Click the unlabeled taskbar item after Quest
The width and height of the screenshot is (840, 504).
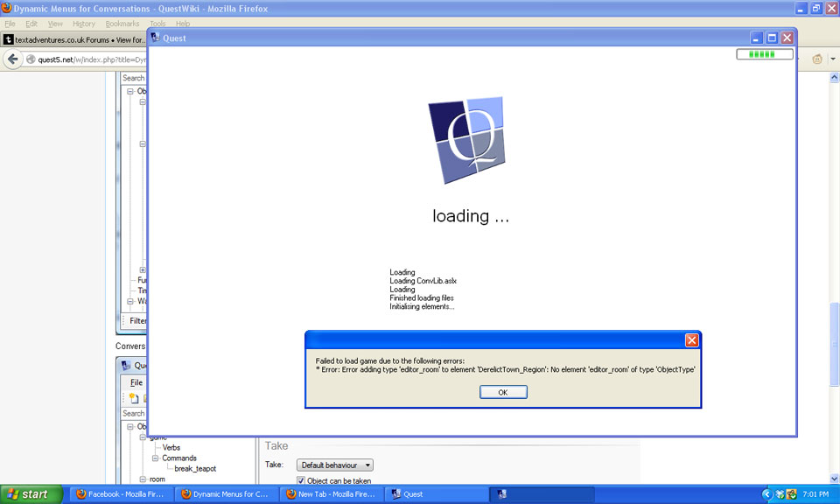541,494
